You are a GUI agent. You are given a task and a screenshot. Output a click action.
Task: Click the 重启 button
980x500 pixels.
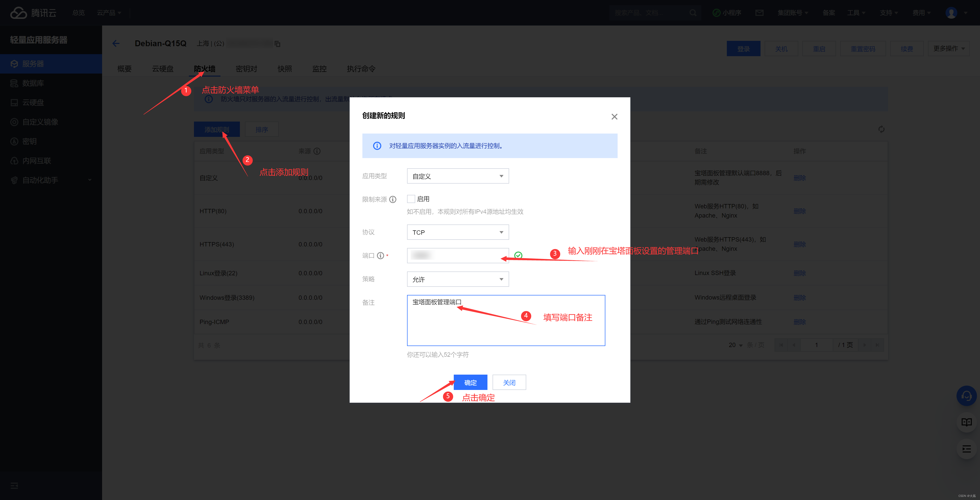tap(819, 49)
